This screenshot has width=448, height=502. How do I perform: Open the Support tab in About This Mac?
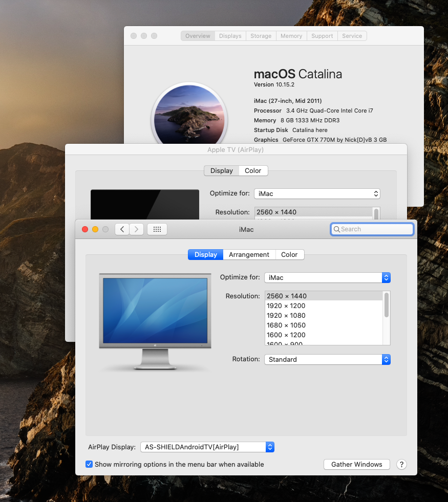coord(322,36)
